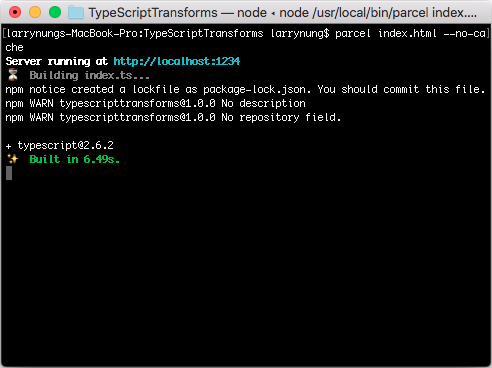This screenshot has width=492, height=368.
Task: Click the parcel index.html command text
Action: coord(386,33)
